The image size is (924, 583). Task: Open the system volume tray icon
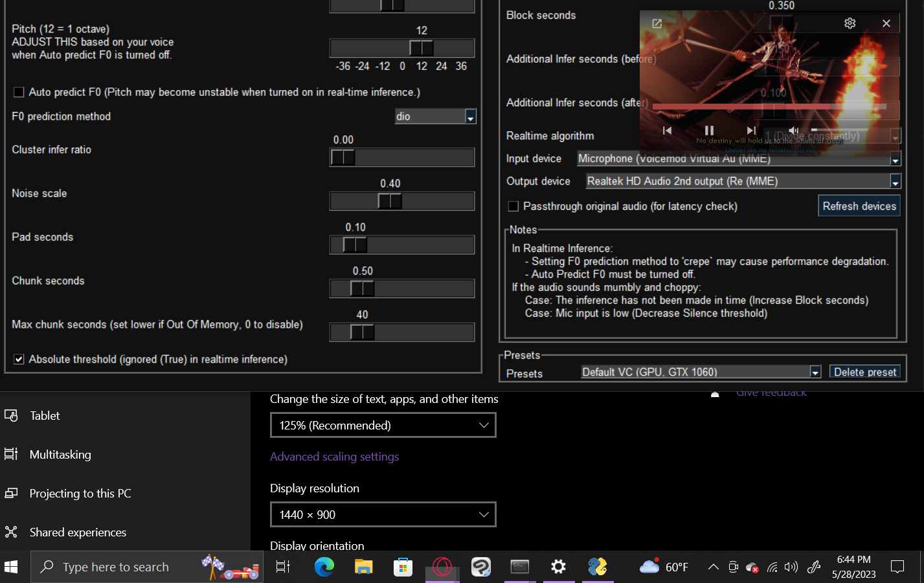pos(791,567)
